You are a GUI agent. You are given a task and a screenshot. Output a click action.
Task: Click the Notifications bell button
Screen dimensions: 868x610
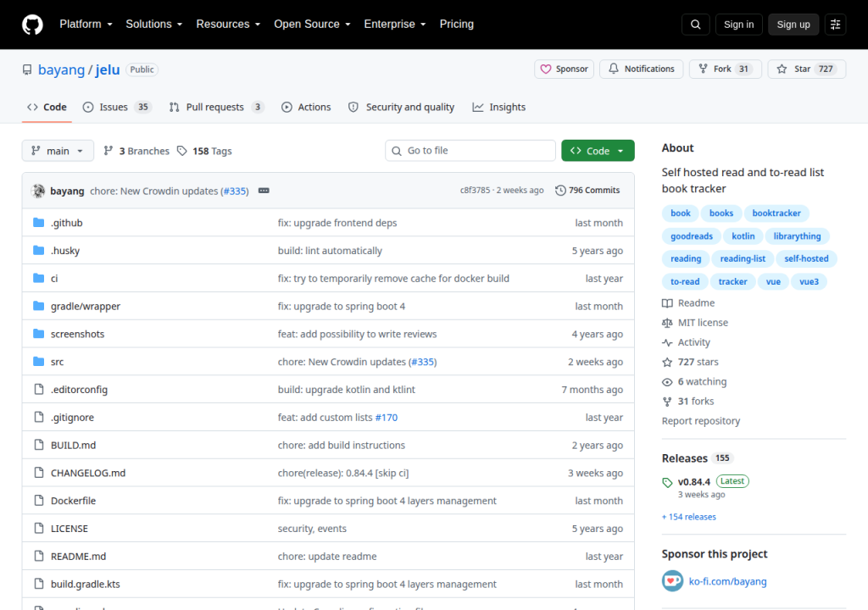tap(641, 69)
